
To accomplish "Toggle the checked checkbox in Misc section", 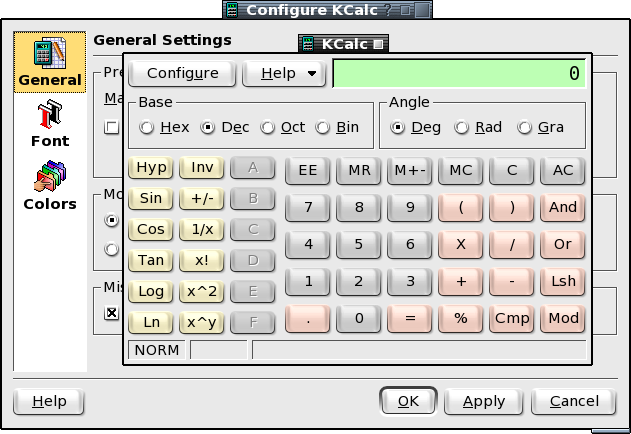I will 111,313.
